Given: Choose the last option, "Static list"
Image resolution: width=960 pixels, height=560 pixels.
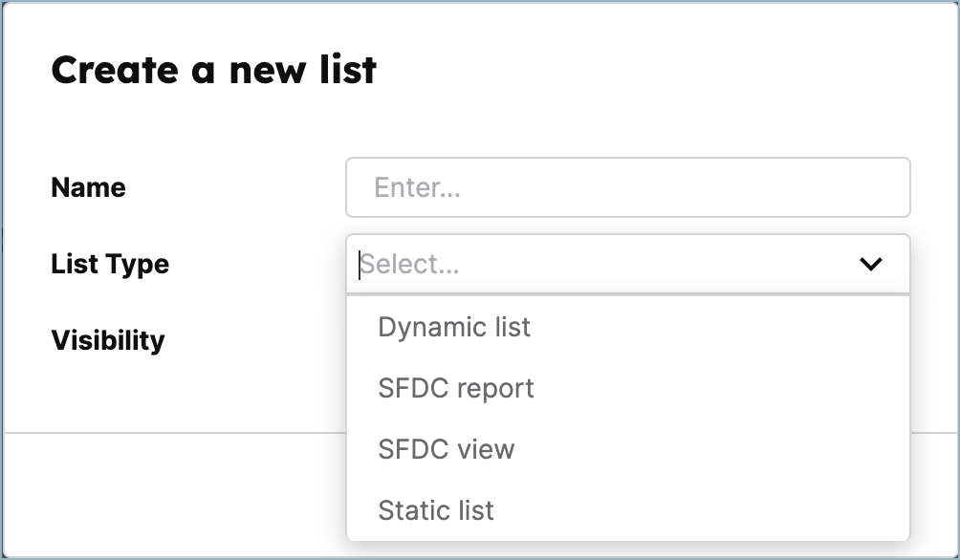Looking at the screenshot, I should click(x=436, y=510).
